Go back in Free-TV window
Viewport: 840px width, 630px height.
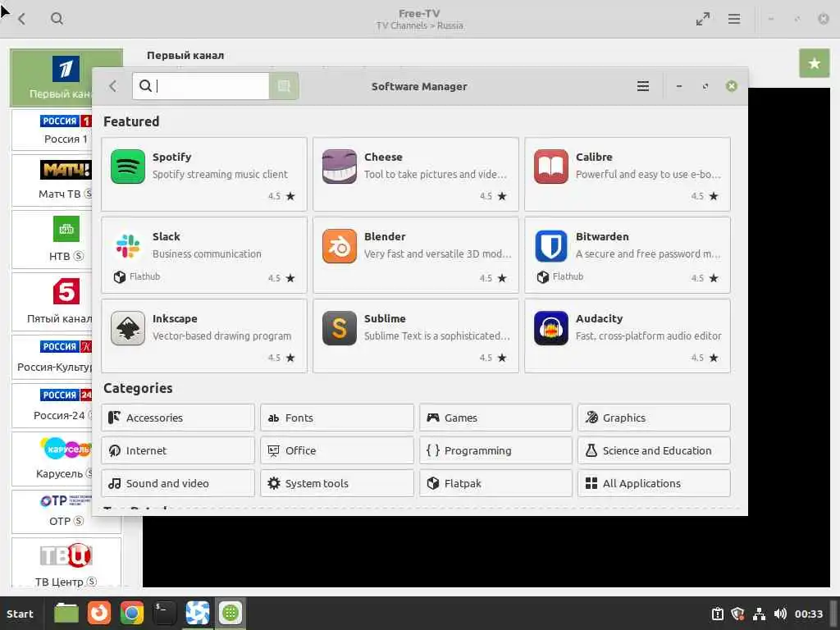click(x=22, y=19)
